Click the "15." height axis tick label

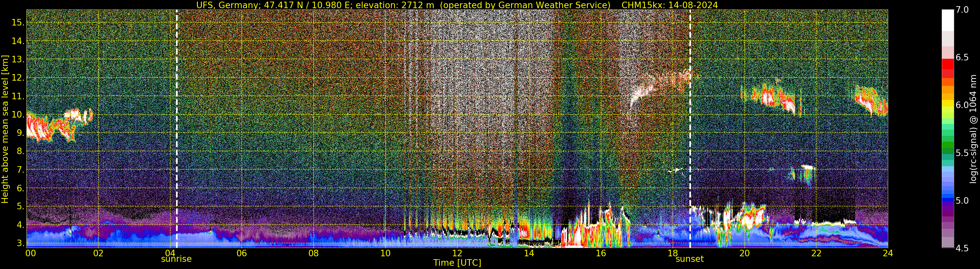point(18,23)
